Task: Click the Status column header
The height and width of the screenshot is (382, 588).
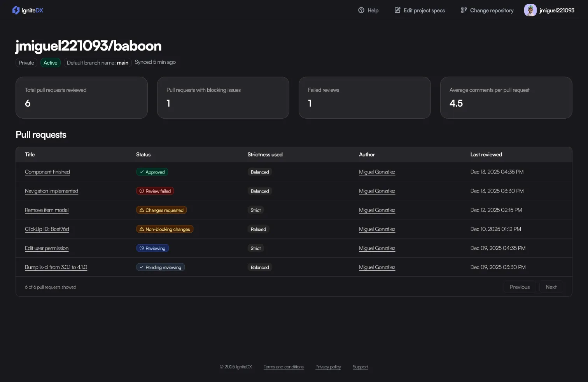Action: point(143,154)
